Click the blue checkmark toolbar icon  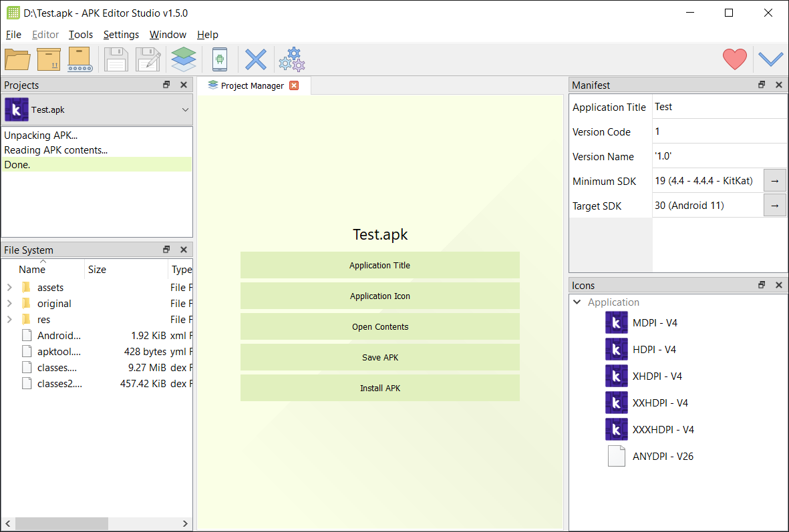click(771, 59)
